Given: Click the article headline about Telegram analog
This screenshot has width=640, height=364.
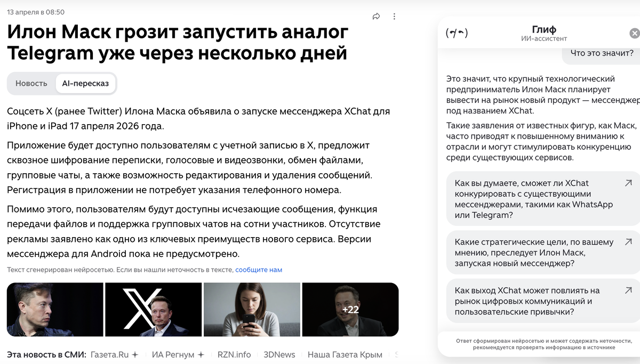Looking at the screenshot, I should point(178,43).
